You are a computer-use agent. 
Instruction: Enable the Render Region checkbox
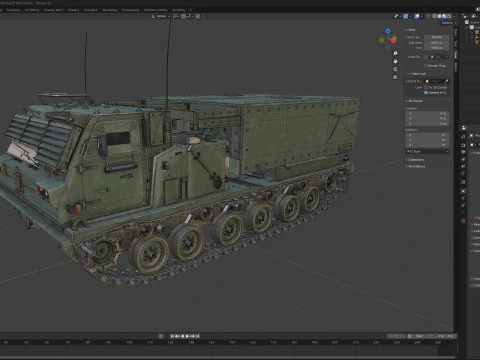click(x=426, y=66)
